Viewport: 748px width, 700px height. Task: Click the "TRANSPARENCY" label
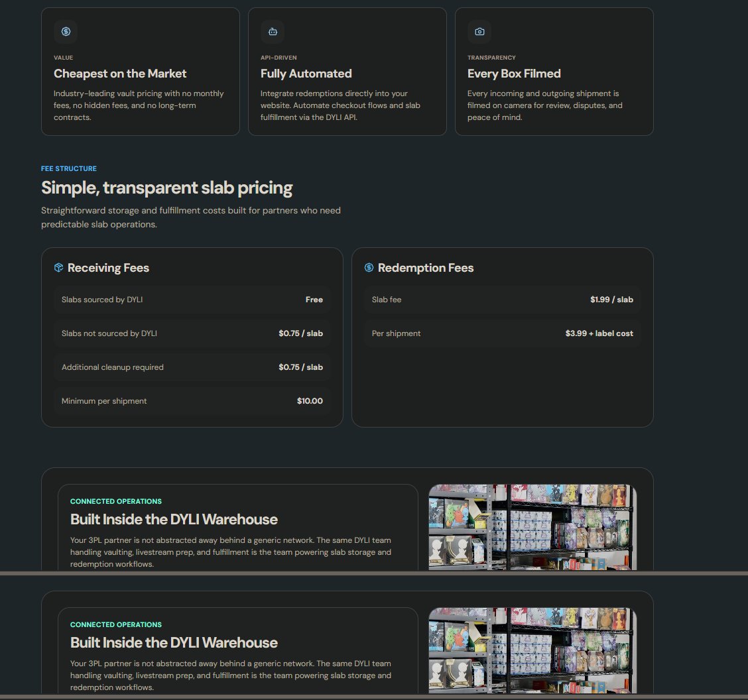pos(491,58)
